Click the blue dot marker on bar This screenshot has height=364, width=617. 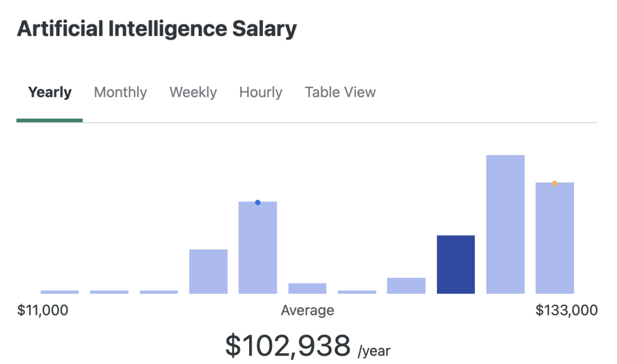click(258, 203)
